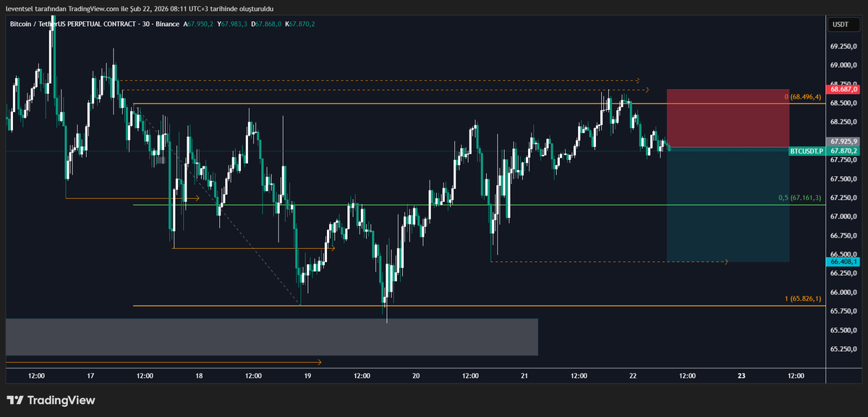Click the 65.500,0 price axis label
Screen dimensions: 868x417
pos(844,330)
